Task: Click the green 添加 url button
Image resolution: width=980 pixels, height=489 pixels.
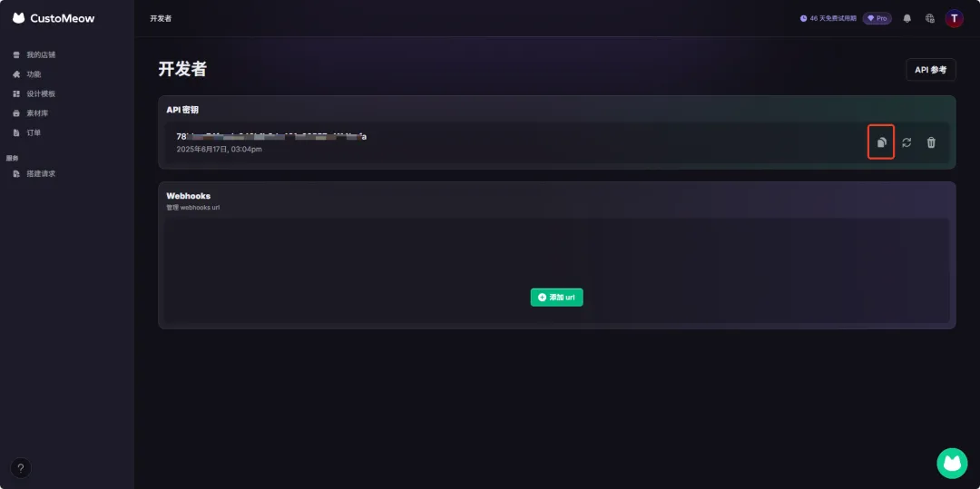Action: pyautogui.click(x=556, y=298)
